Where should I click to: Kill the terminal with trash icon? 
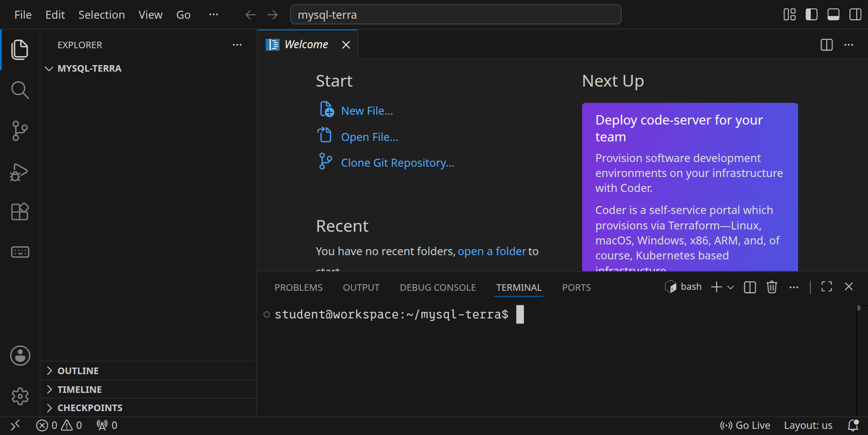point(772,287)
